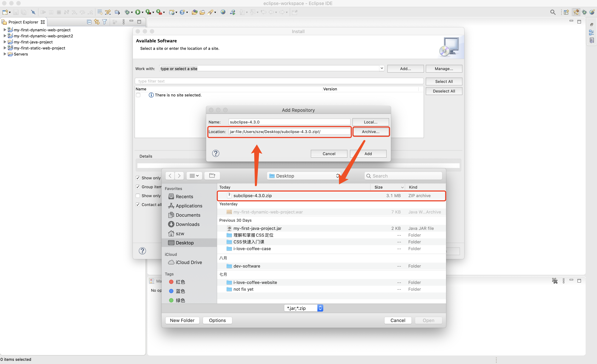Toggle the 'Group items' checkbox

pos(138,187)
